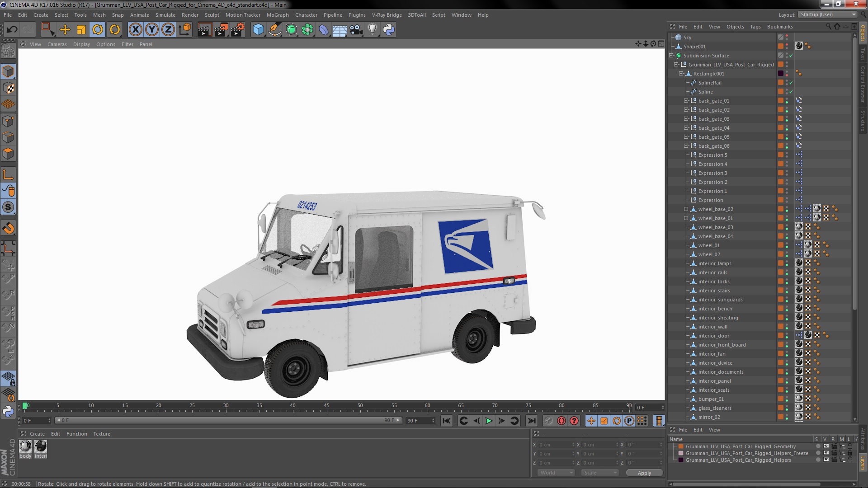Click material manager Texture menu
The height and width of the screenshot is (488, 868).
tap(102, 434)
